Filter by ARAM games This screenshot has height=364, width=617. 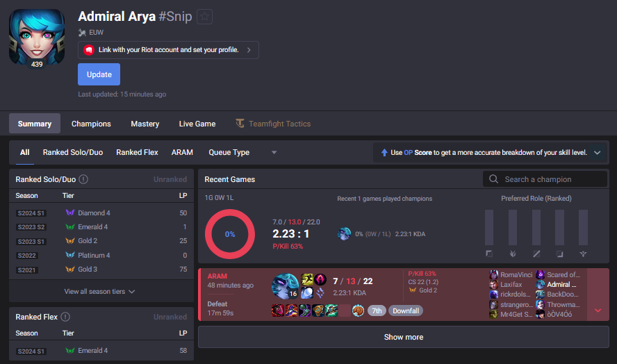tap(182, 152)
